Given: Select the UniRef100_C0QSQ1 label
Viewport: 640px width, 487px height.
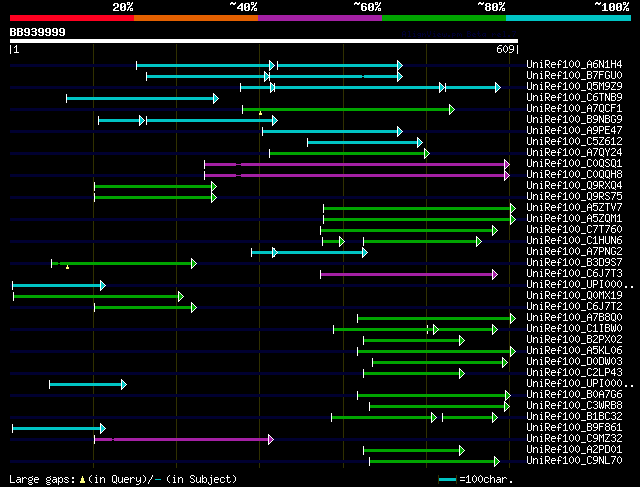Looking at the screenshot, I should pyautogui.click(x=574, y=164).
